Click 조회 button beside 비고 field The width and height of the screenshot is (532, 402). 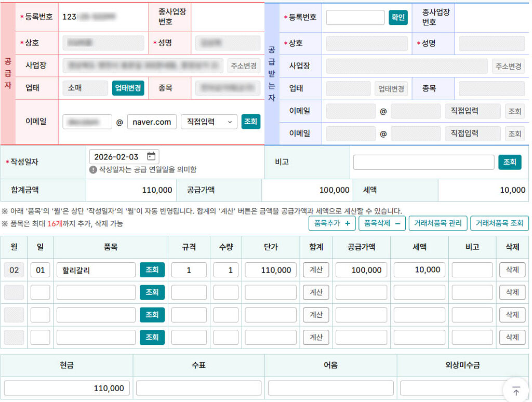509,162
